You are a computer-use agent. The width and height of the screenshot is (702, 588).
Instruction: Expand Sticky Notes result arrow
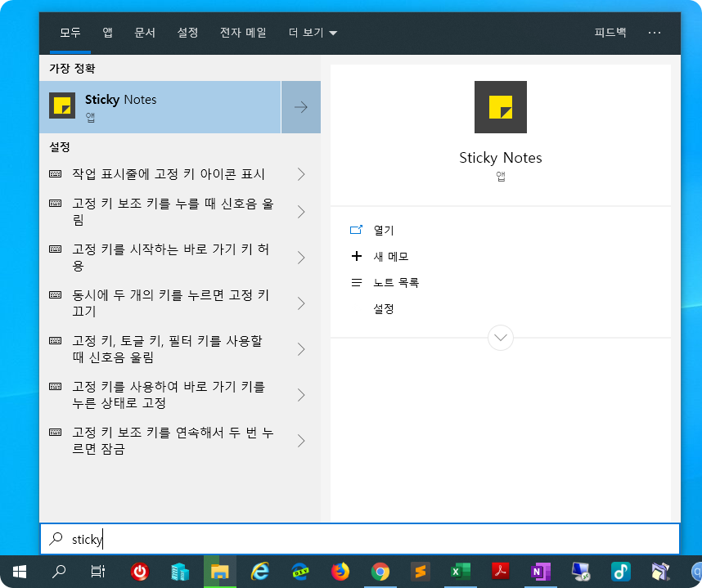301,107
